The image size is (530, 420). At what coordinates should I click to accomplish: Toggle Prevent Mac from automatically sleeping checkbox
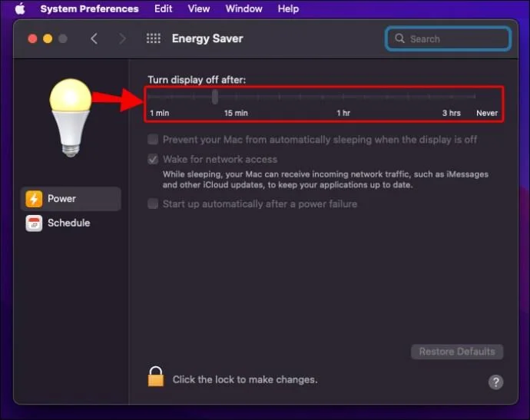pos(153,139)
